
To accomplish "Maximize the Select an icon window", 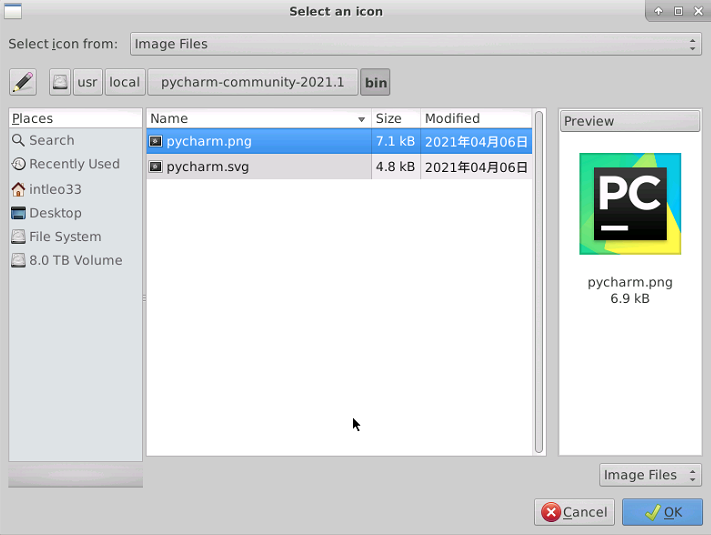I will 678,11.
